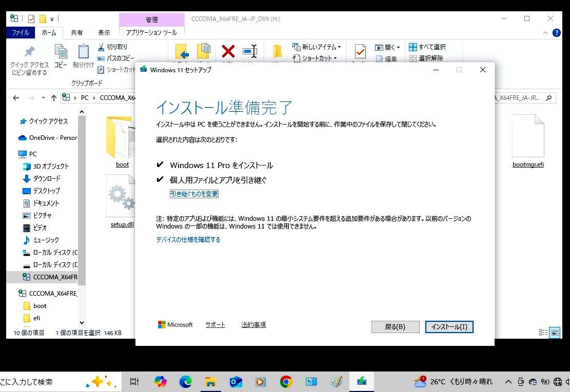Click the サポート link in setup

[215, 325]
